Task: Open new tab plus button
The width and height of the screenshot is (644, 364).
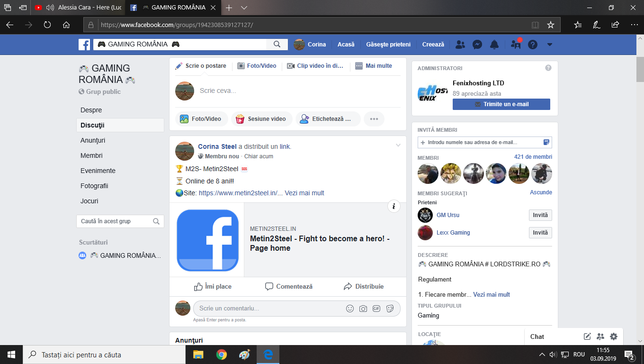Action: (x=229, y=8)
